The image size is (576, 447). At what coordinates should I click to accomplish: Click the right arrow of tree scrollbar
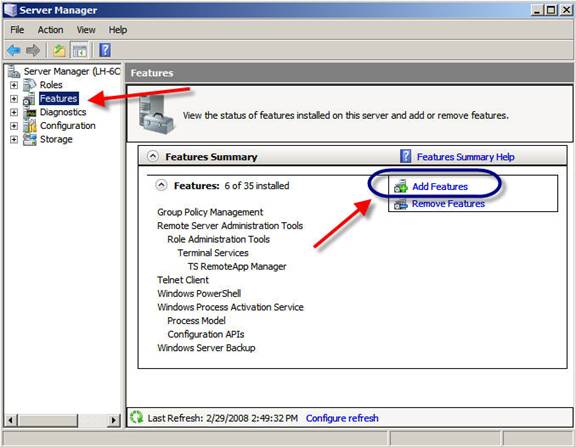[x=114, y=420]
